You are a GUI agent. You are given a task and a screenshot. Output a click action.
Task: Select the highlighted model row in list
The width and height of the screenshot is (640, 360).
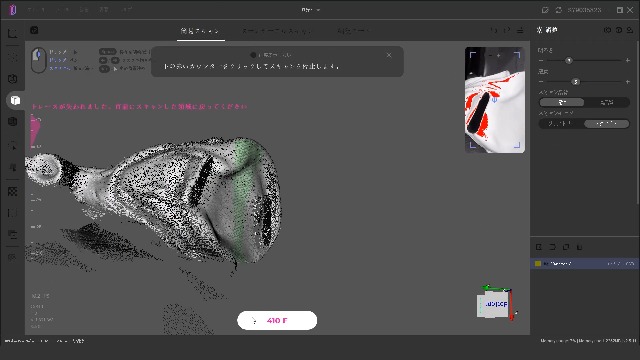point(583,264)
